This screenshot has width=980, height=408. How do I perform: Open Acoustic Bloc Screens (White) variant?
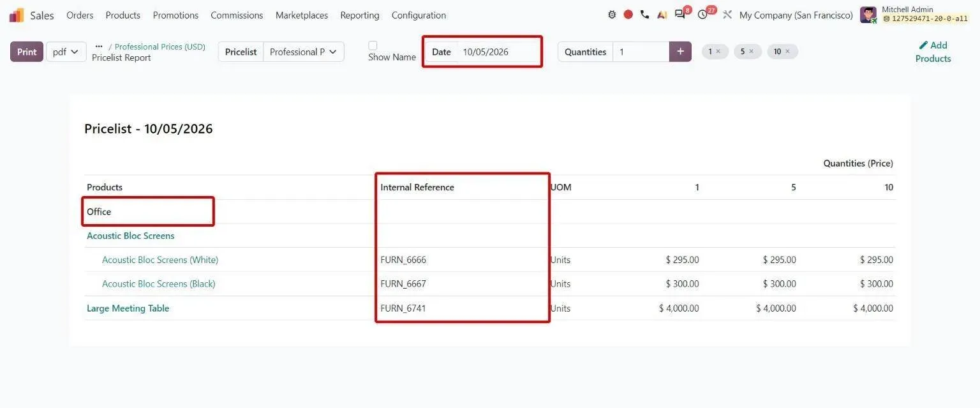pos(160,260)
